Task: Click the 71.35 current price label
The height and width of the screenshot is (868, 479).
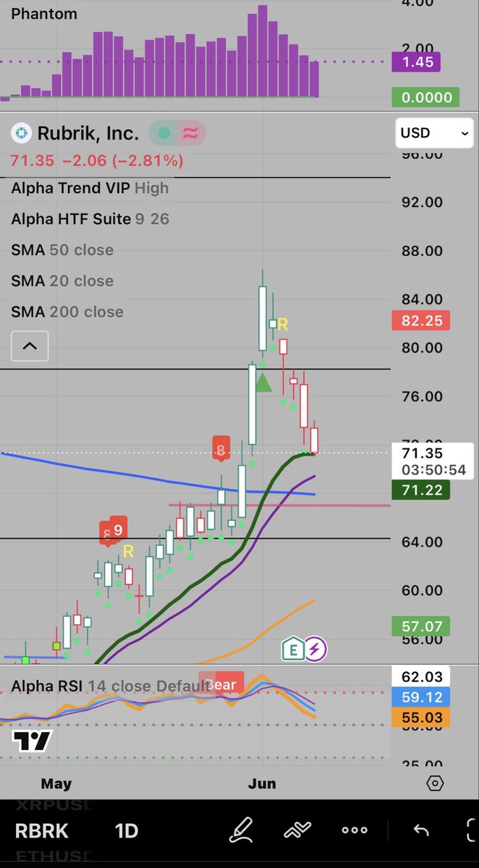Action: click(x=432, y=453)
